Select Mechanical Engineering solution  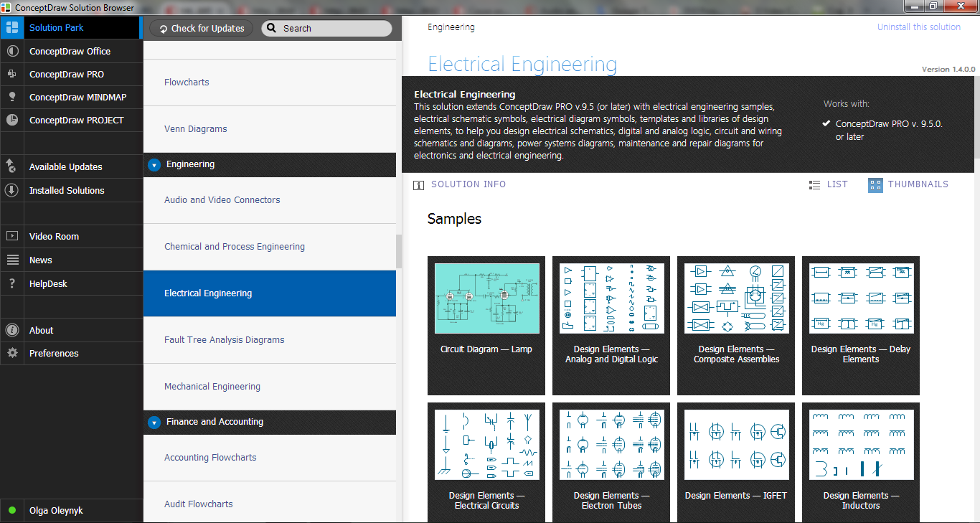pyautogui.click(x=270, y=387)
